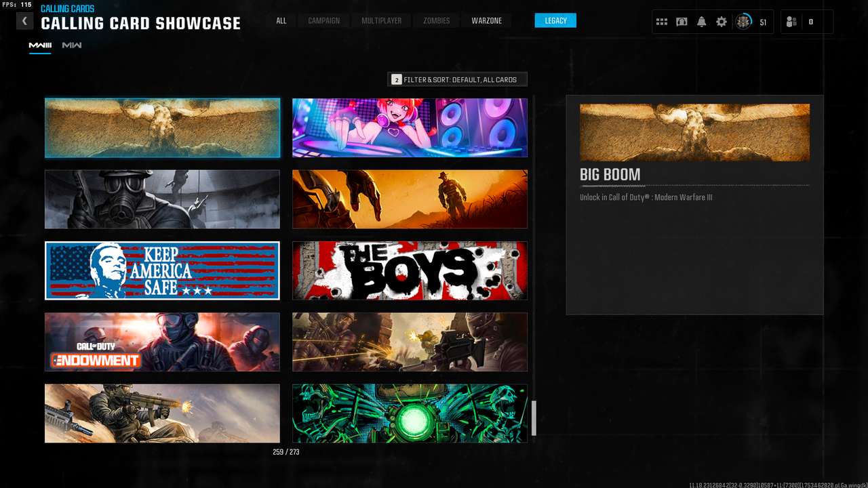Image resolution: width=868 pixels, height=488 pixels.
Task: Click the card list scrollbar handle
Action: click(x=534, y=418)
